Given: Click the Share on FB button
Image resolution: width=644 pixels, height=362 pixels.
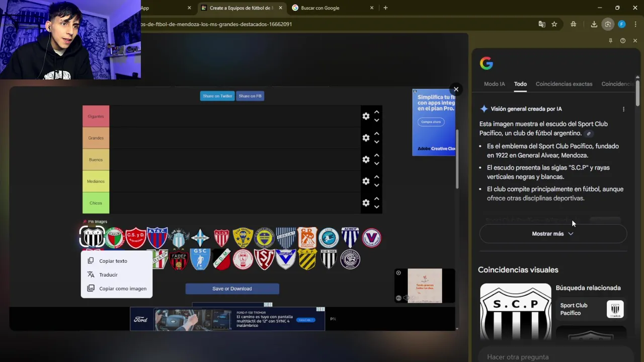Looking at the screenshot, I should click(250, 96).
